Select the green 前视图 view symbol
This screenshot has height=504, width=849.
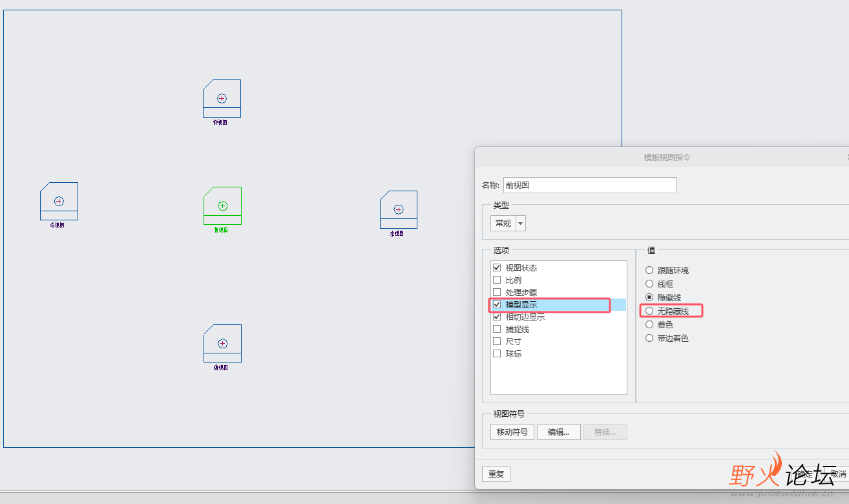(x=222, y=206)
